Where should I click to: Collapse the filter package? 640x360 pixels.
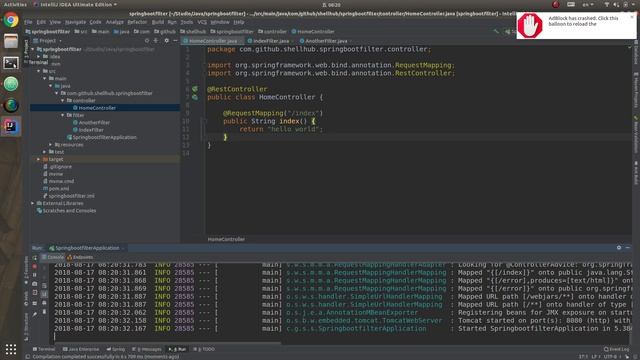[63, 115]
